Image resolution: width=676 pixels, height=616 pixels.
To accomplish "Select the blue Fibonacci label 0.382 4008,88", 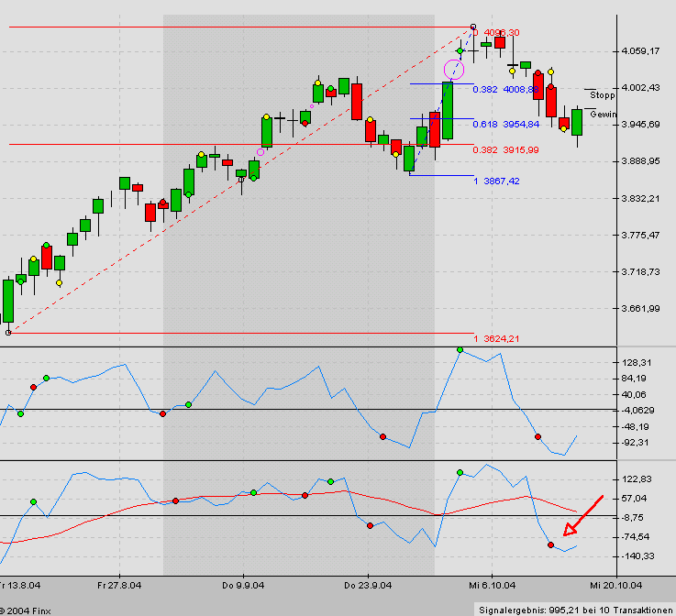I will (x=505, y=90).
